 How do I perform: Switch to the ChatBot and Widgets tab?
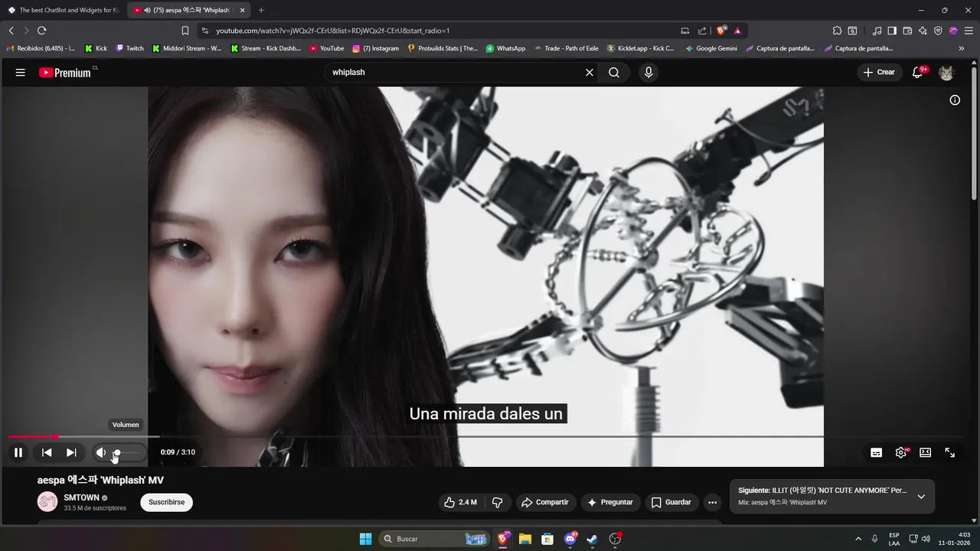[x=64, y=10]
